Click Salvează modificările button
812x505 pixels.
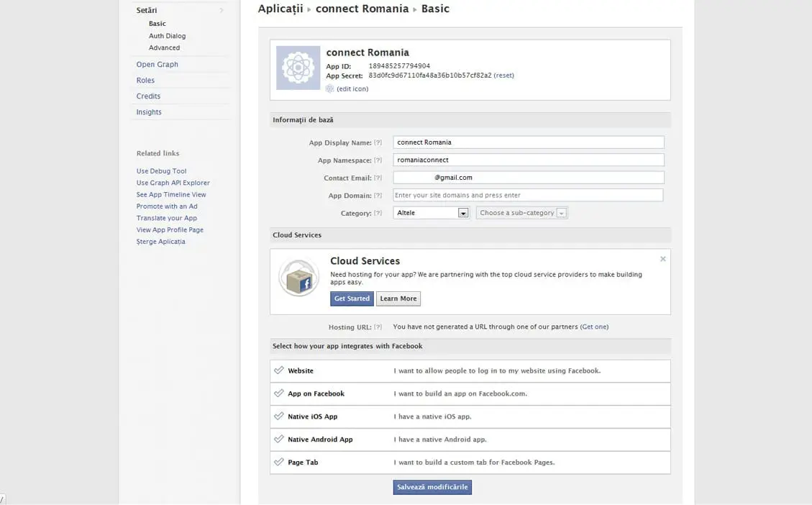[x=432, y=487]
